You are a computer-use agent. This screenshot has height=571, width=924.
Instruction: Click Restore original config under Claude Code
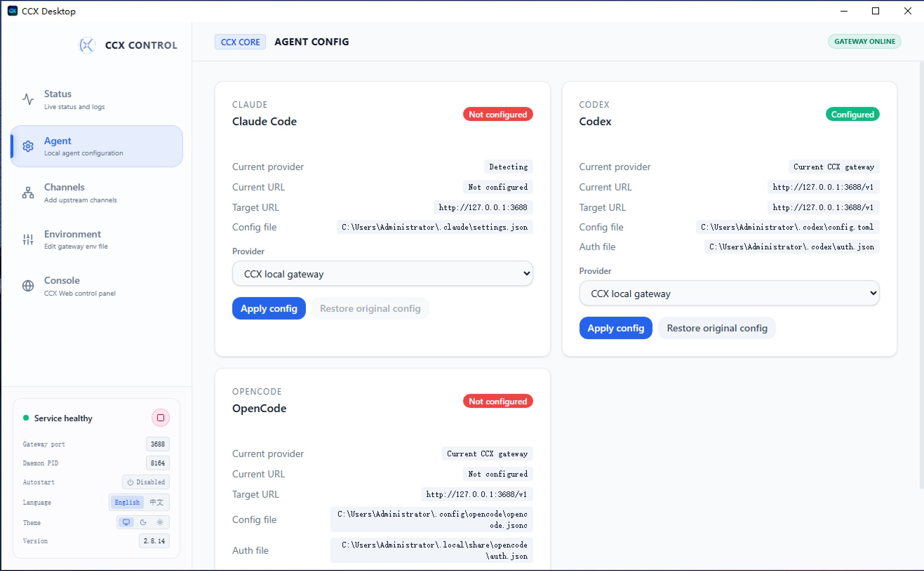[370, 308]
